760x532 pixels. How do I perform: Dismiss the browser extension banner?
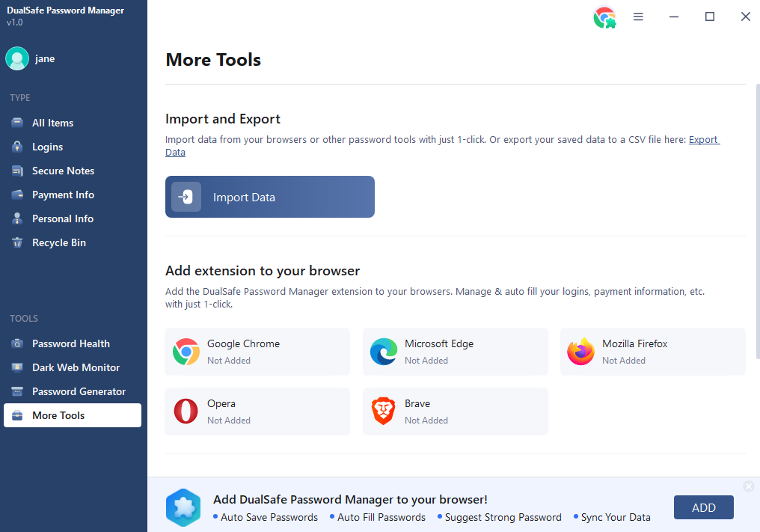pos(749,486)
